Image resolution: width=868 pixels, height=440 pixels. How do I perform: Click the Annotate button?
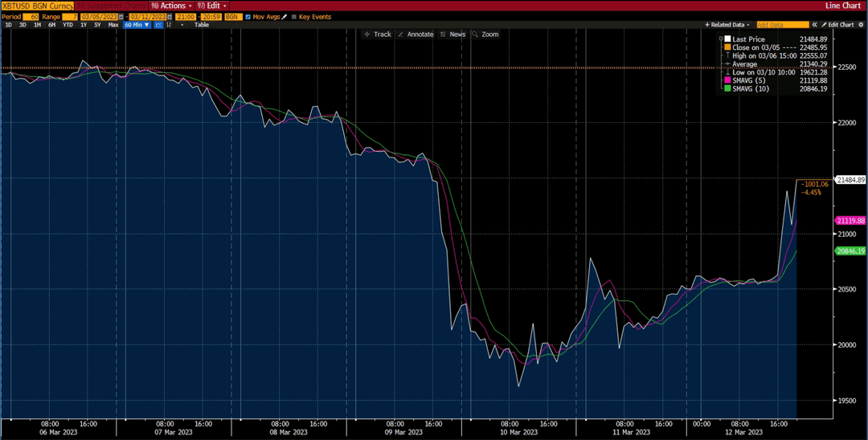(416, 35)
